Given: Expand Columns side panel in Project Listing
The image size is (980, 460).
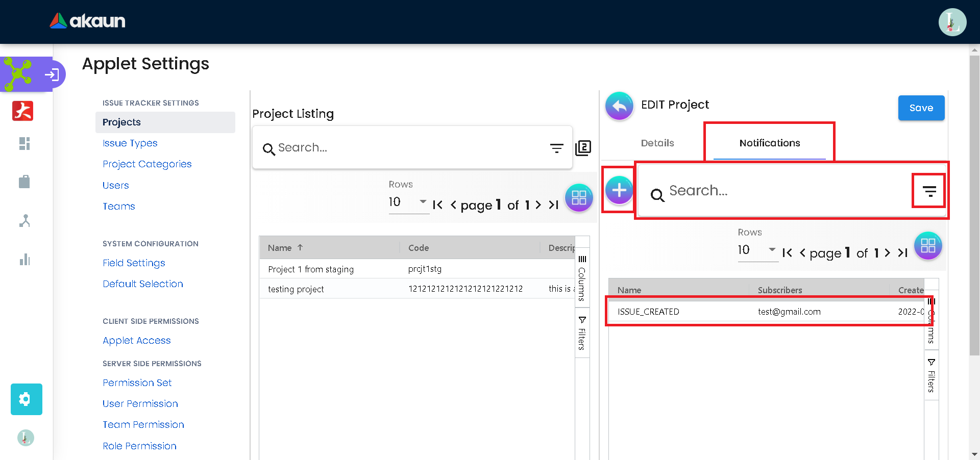Looking at the screenshot, I should pos(582,279).
